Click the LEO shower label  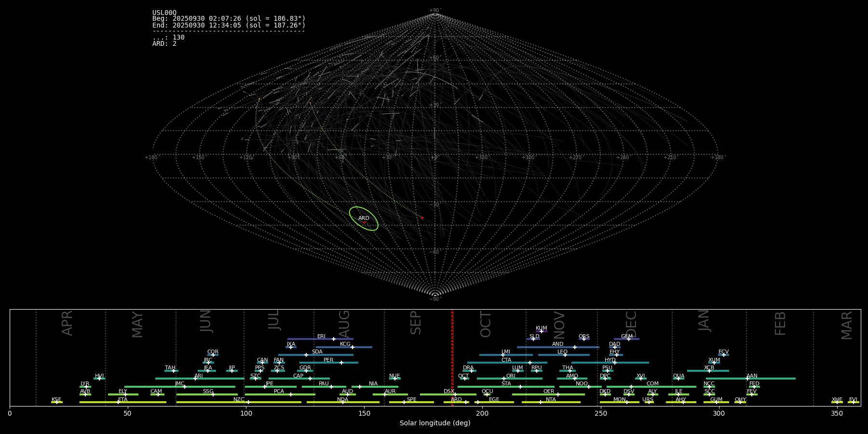[x=562, y=352]
